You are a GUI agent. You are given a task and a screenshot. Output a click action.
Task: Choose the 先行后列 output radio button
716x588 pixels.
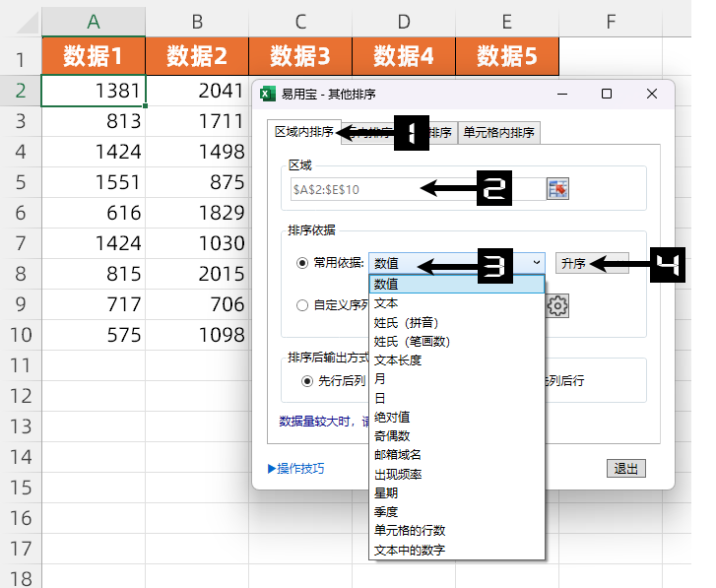(x=307, y=381)
